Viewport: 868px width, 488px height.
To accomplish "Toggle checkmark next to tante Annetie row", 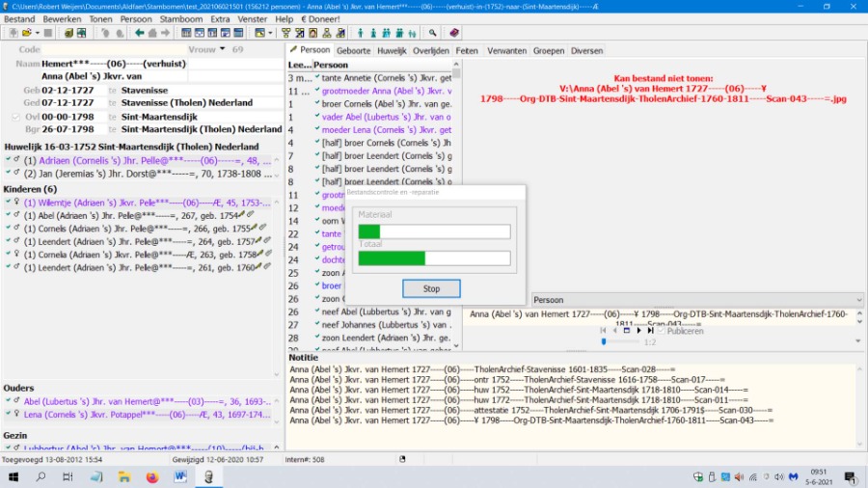I will click(x=315, y=78).
